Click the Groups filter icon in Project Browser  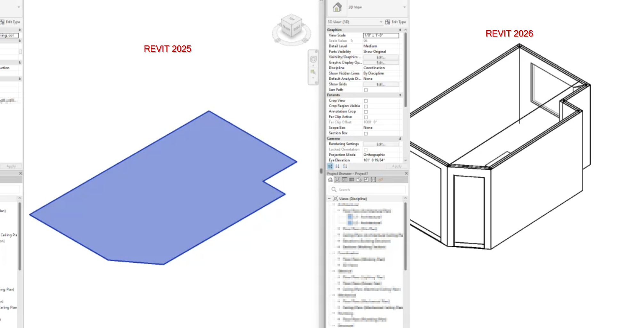pos(373,180)
